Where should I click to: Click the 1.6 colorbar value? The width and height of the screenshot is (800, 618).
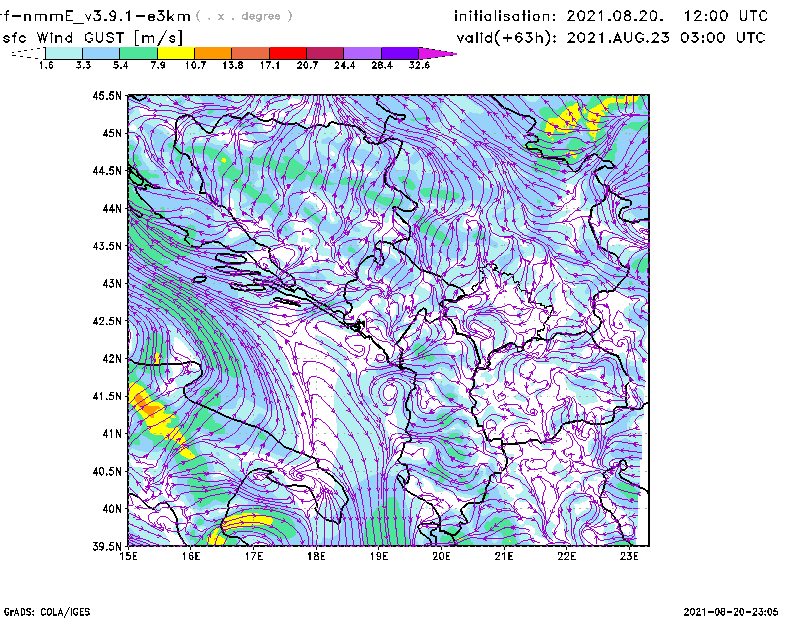[x=46, y=65]
